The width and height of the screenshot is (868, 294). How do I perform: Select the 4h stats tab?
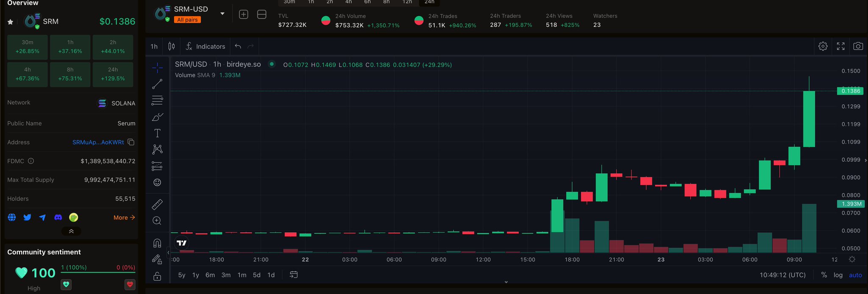click(348, 2)
